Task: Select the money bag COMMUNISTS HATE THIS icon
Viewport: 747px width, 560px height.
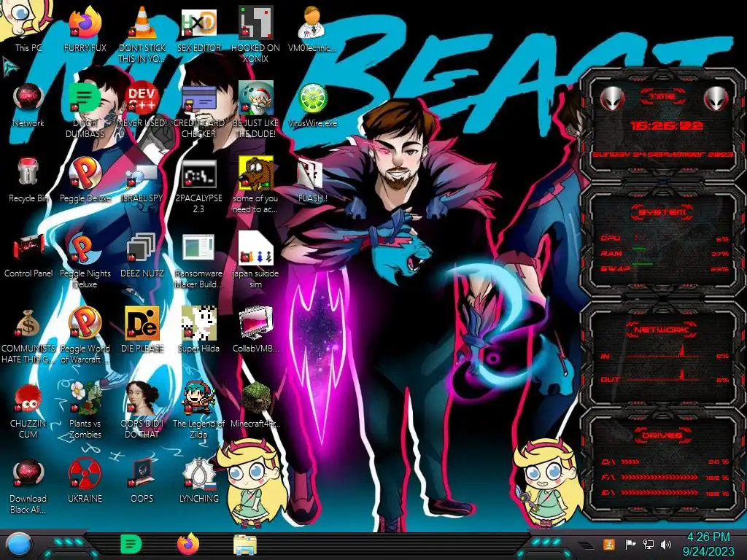Action: tap(28, 323)
